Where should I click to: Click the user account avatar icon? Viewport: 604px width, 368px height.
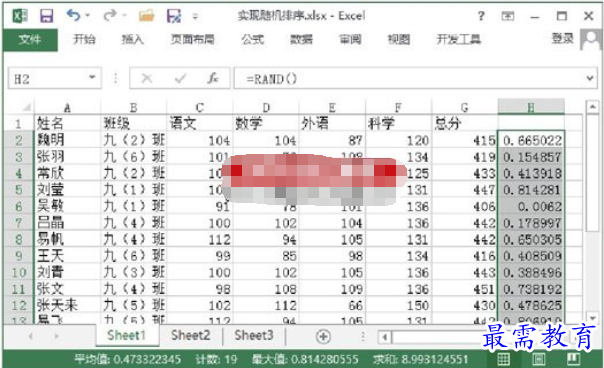click(591, 39)
